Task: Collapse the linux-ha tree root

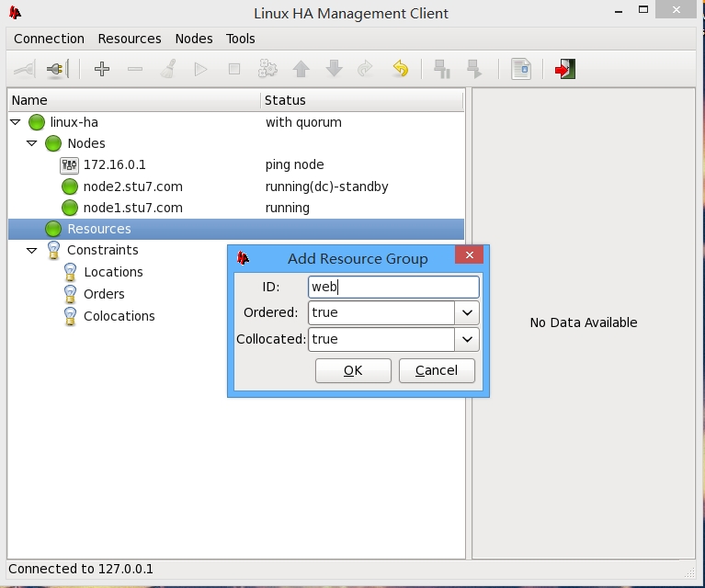Action: pyautogui.click(x=16, y=122)
